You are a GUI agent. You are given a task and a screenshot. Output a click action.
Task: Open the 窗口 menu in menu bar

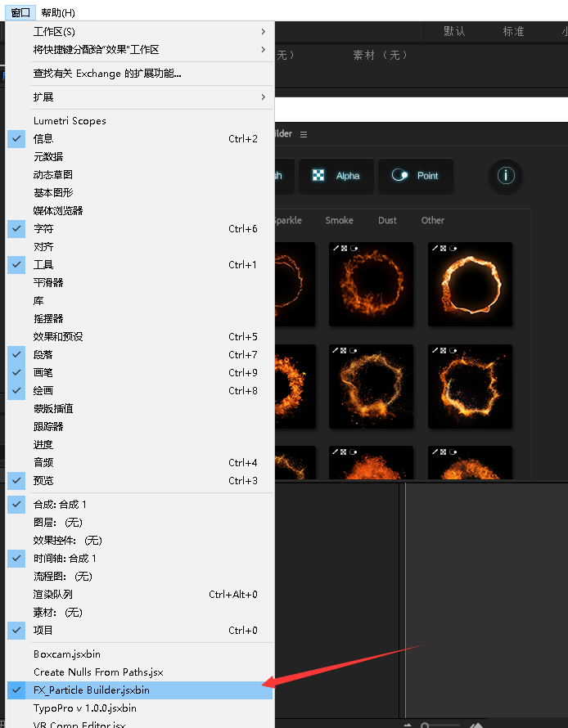[20, 12]
